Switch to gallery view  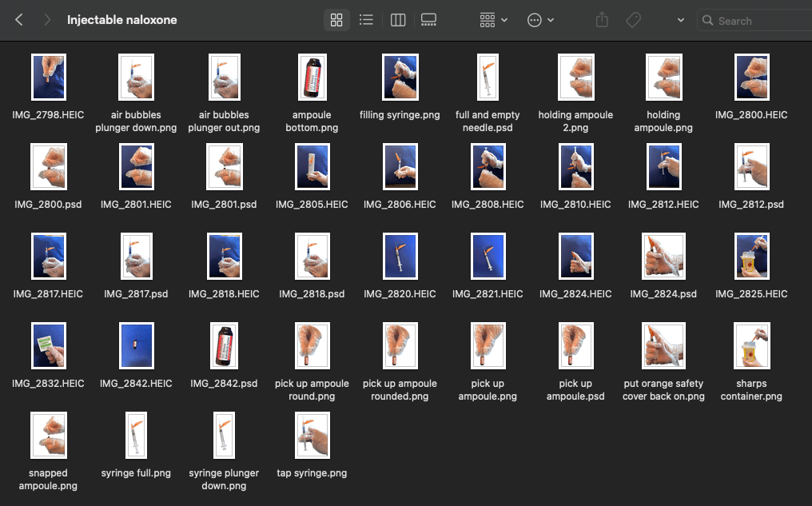(x=428, y=20)
